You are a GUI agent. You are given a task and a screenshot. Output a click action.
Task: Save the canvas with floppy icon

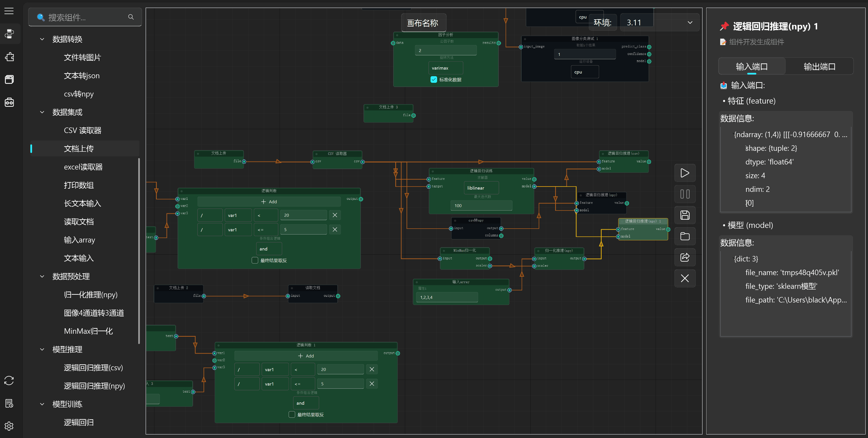(685, 215)
